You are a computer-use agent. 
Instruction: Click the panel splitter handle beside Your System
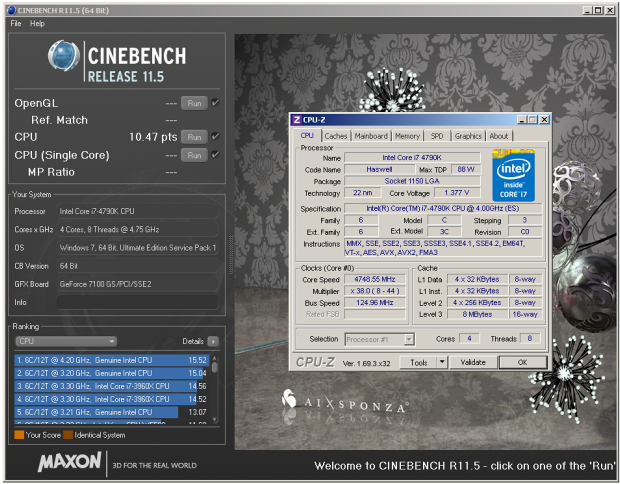231,254
